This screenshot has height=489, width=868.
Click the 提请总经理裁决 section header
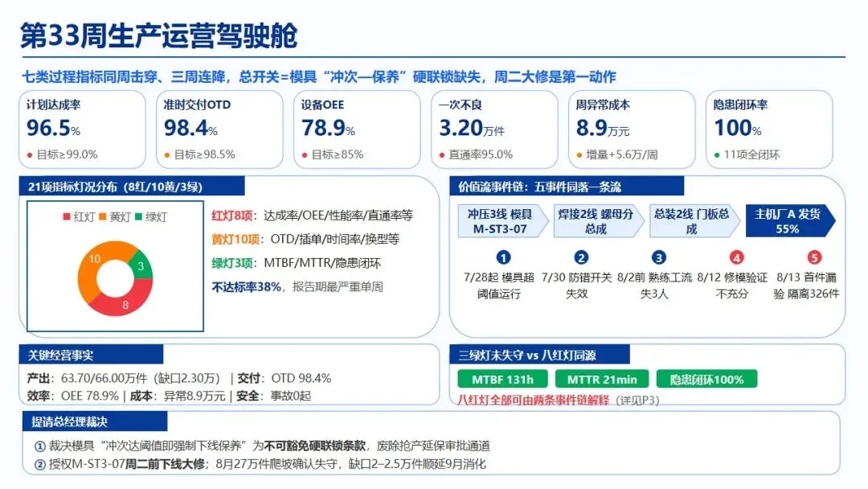point(95,421)
